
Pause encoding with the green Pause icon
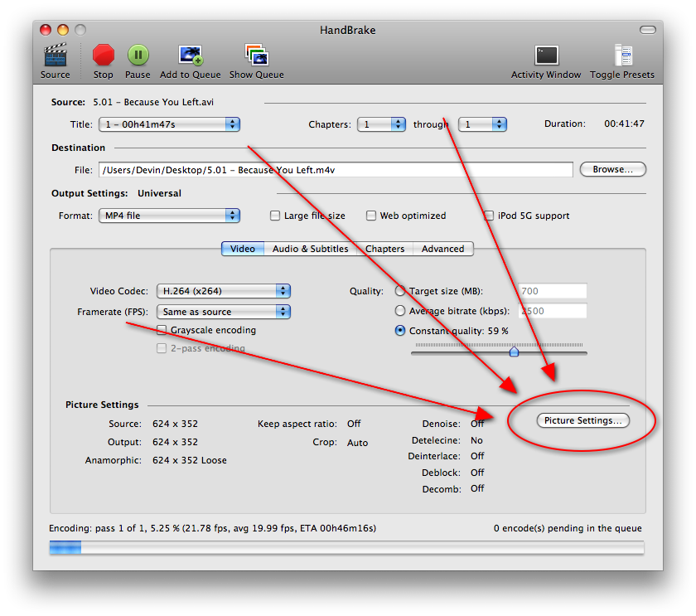pos(138,55)
